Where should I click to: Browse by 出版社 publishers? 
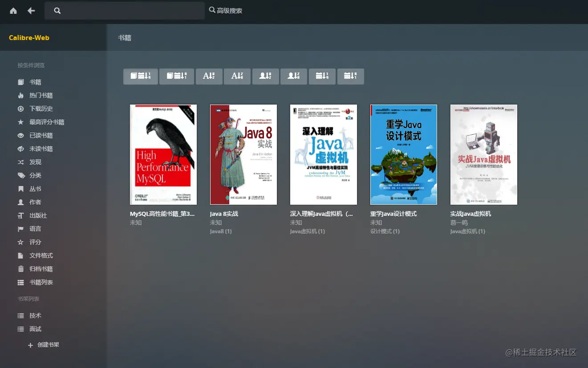coord(38,215)
